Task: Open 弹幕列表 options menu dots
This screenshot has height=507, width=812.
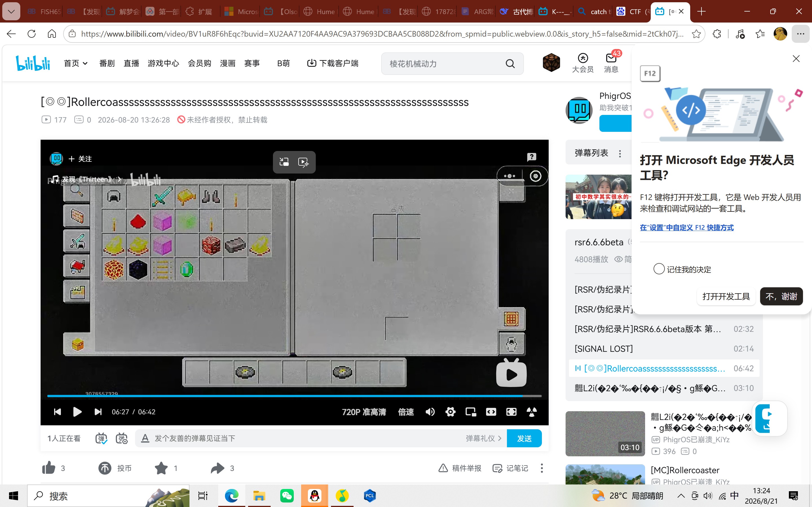Action: (620, 153)
